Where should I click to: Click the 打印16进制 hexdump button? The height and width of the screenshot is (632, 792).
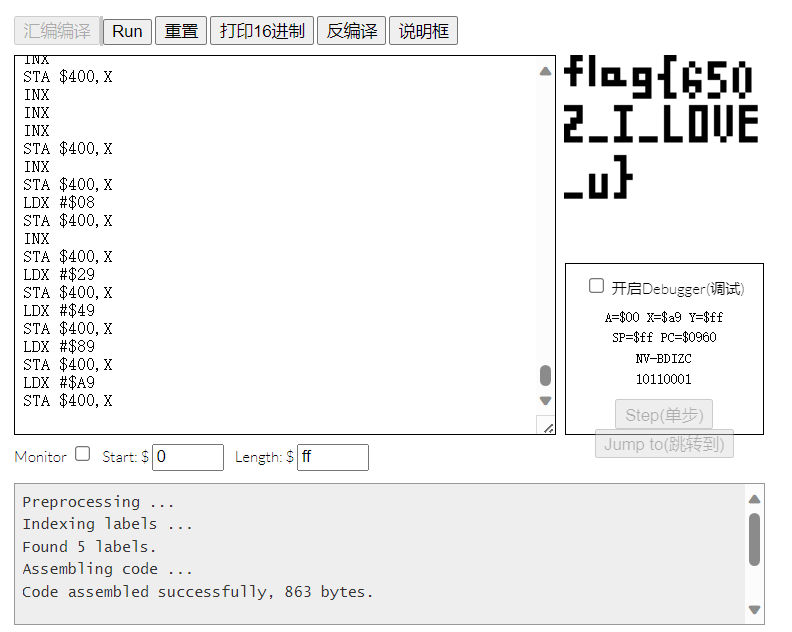click(x=262, y=31)
